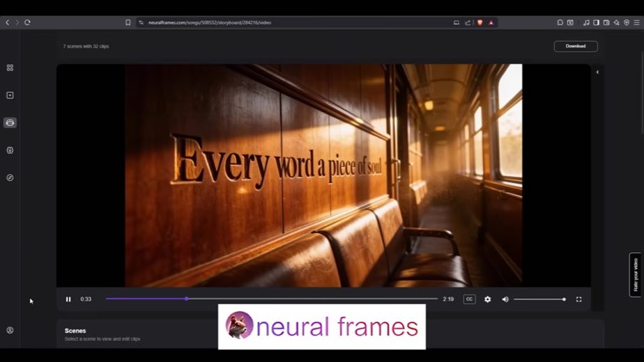Open the create-new square icon in sidebar
This screenshot has height=362, width=644.
(10, 95)
